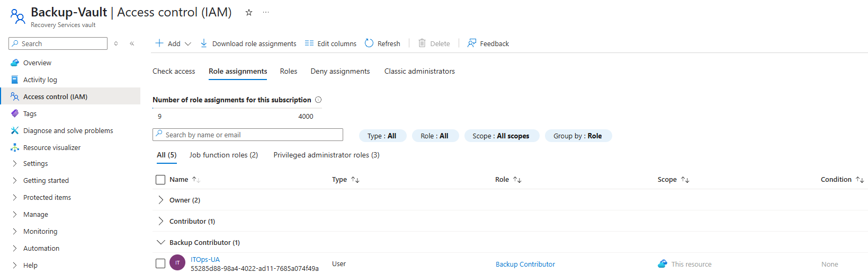Click the Feedback person icon
This screenshot has height=273, width=868.
[x=472, y=43]
